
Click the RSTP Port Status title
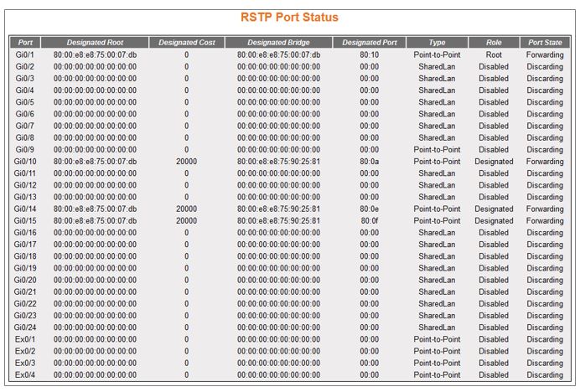[x=289, y=17]
